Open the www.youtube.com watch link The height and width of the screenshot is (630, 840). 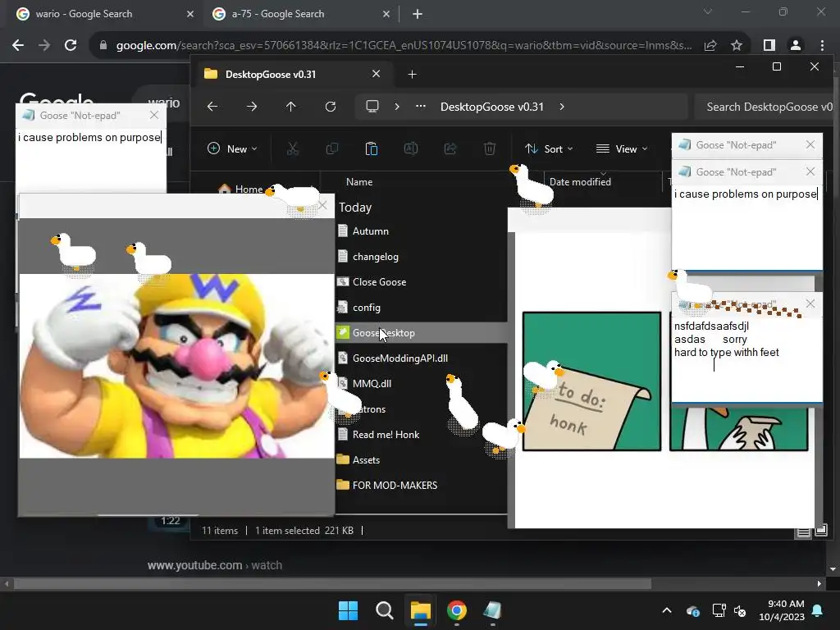(x=215, y=565)
